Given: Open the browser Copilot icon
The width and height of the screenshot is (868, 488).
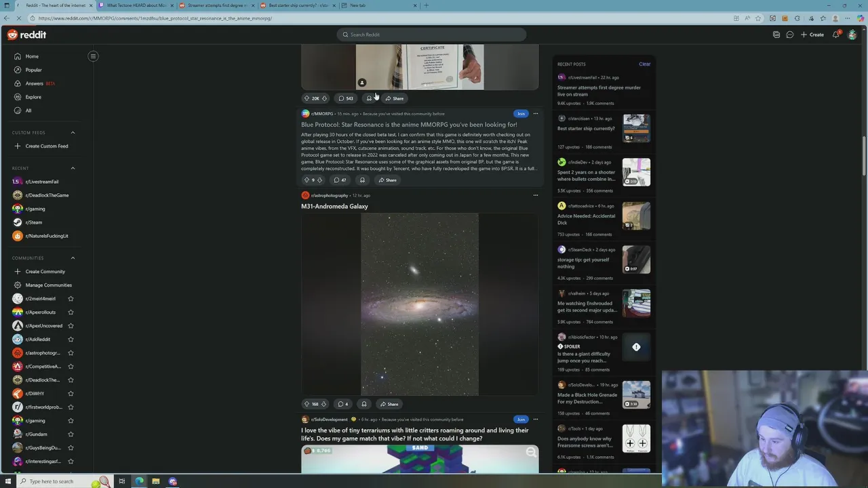Looking at the screenshot, I should click(859, 18).
